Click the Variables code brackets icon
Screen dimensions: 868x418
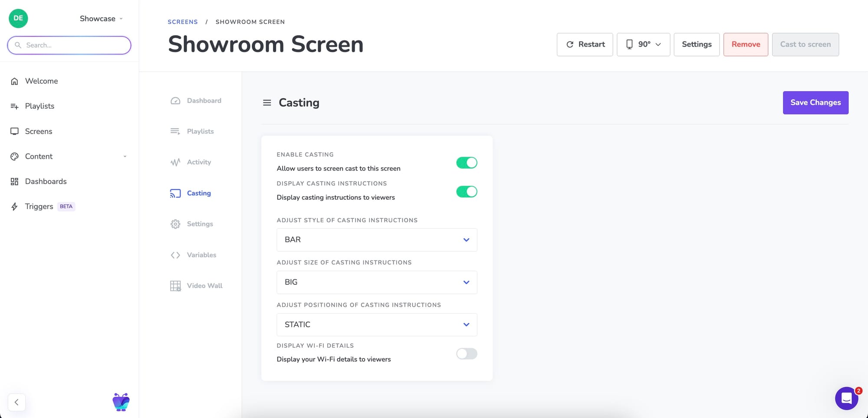(x=175, y=255)
